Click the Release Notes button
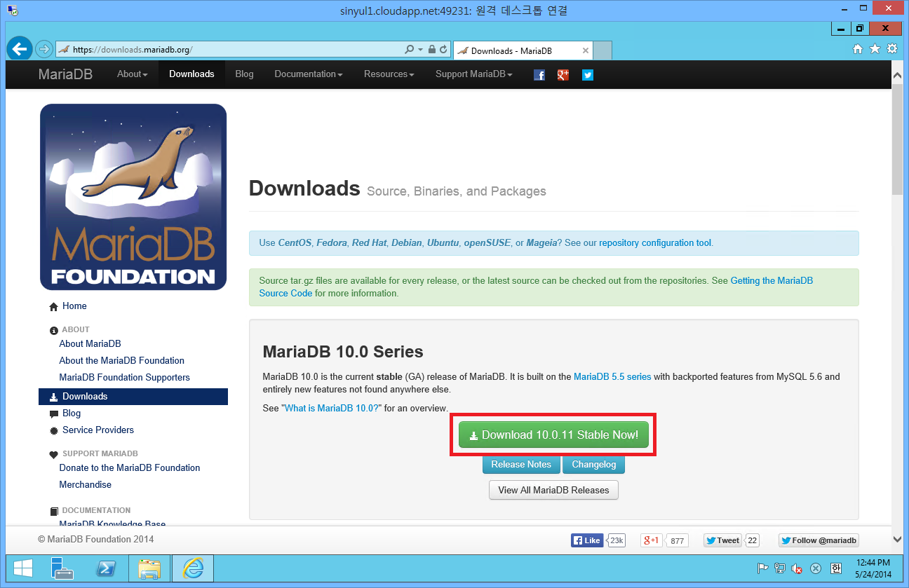 pos(521,465)
